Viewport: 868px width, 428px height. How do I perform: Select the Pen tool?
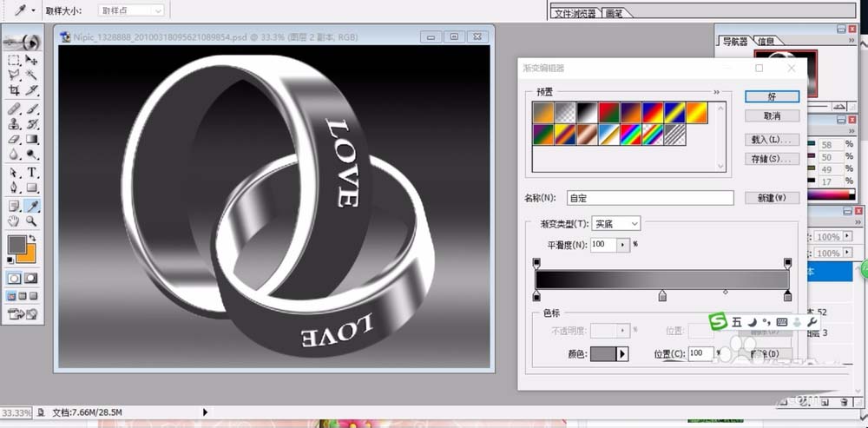[15, 188]
